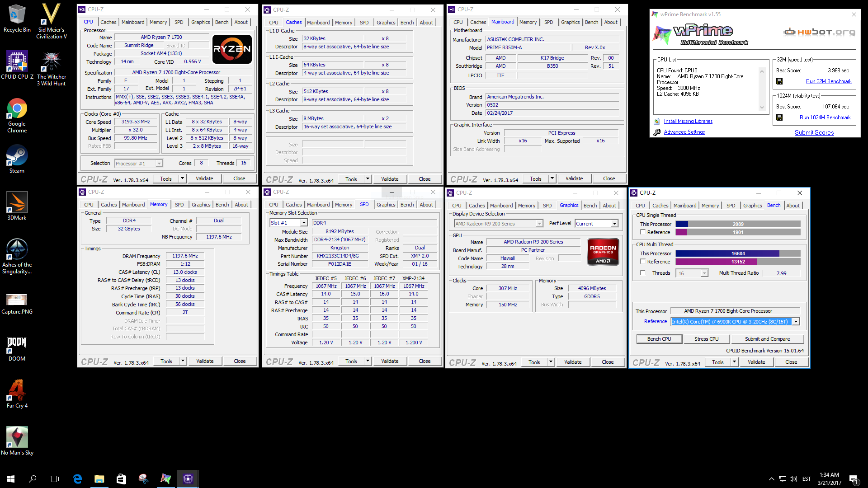Image resolution: width=868 pixels, height=488 pixels.
Task: Click Submit Scores link in wPrime
Action: pyautogui.click(x=814, y=132)
